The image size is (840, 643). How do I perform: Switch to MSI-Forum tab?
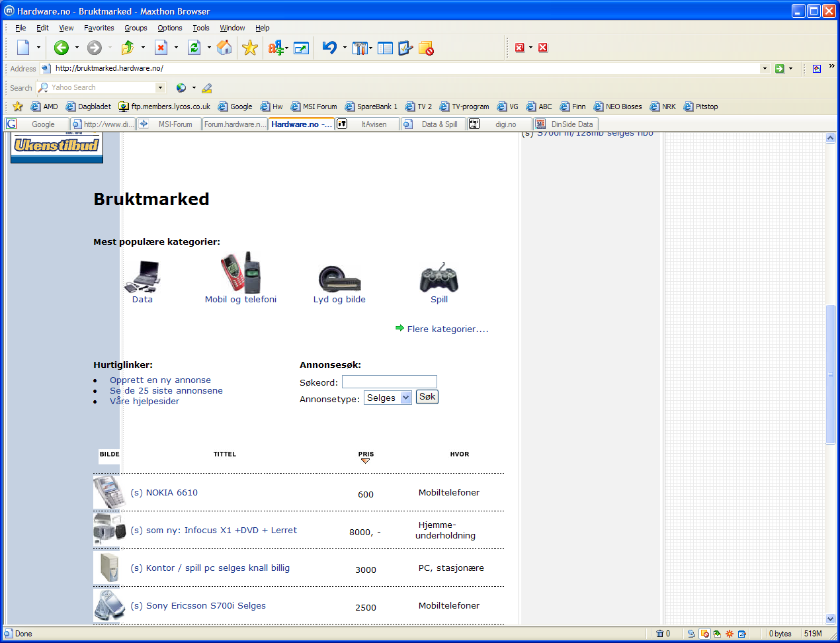click(168, 124)
